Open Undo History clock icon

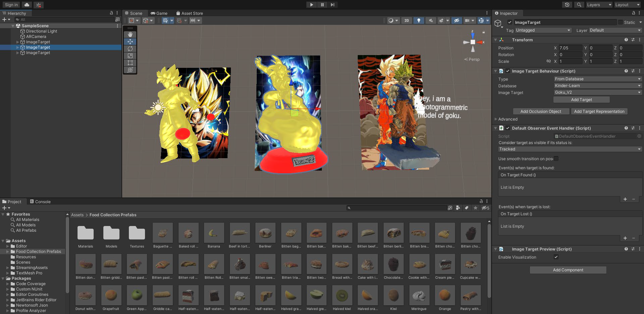(567, 5)
